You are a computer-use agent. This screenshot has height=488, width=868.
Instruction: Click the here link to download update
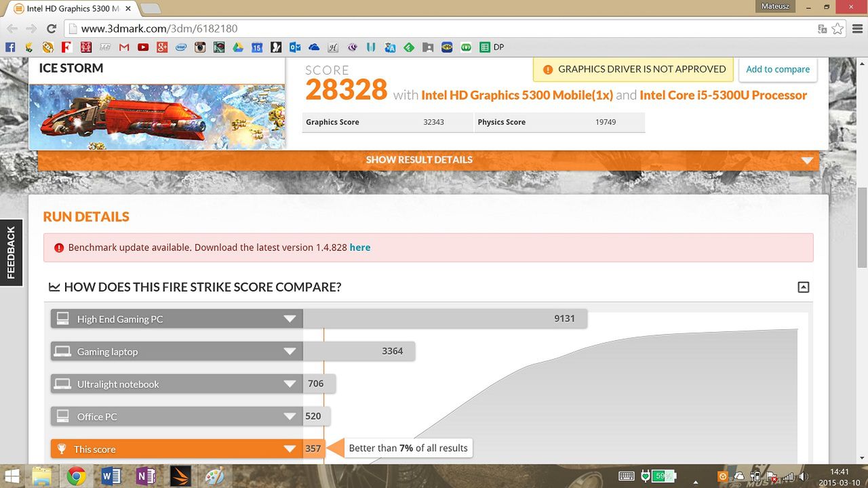360,247
